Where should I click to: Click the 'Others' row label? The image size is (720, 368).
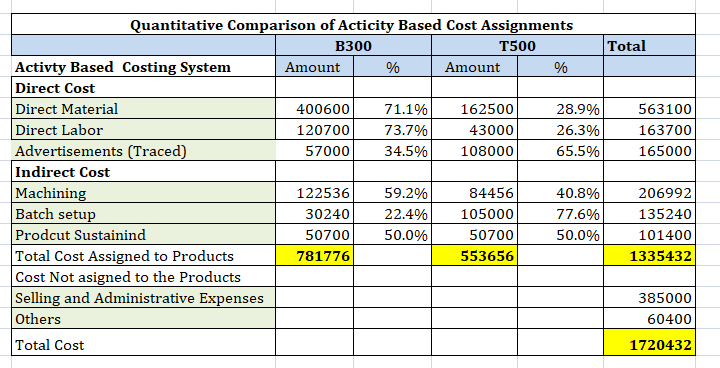pos(143,319)
